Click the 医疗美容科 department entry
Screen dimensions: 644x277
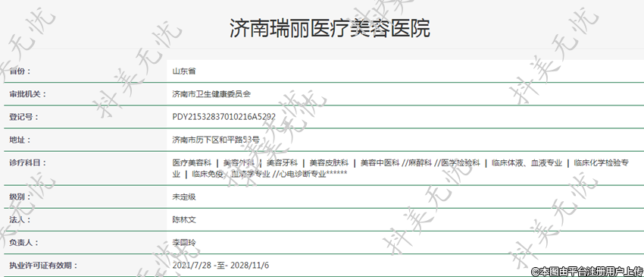click(x=192, y=163)
